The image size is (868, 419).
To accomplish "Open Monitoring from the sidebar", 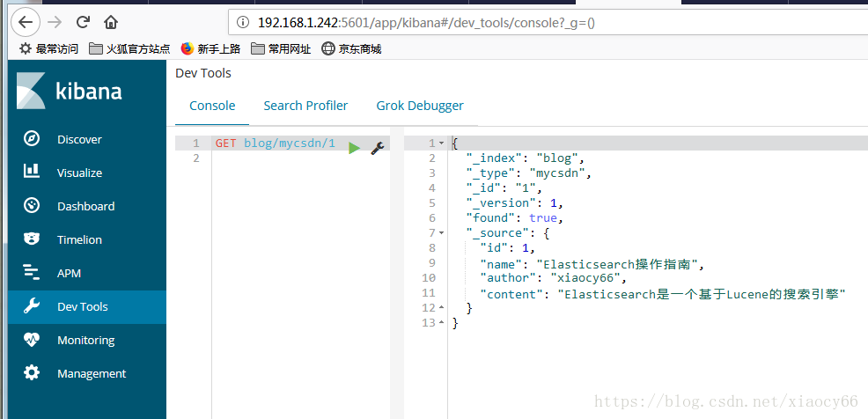I will pyautogui.click(x=87, y=340).
